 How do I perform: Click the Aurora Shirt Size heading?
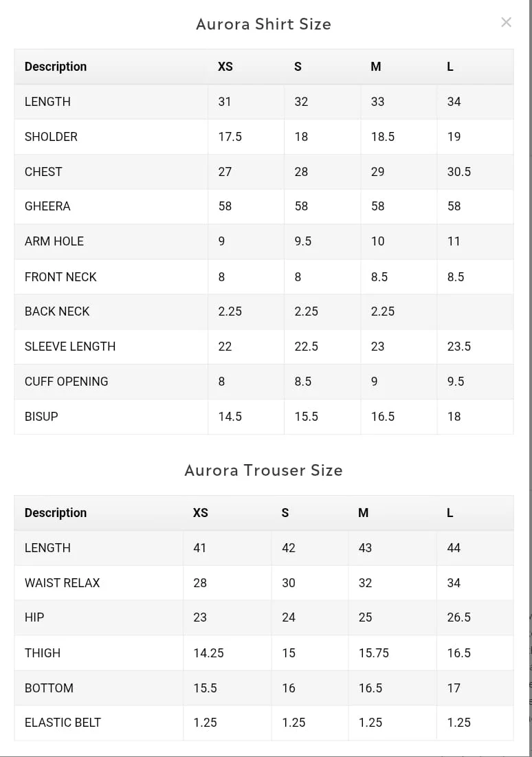(263, 24)
